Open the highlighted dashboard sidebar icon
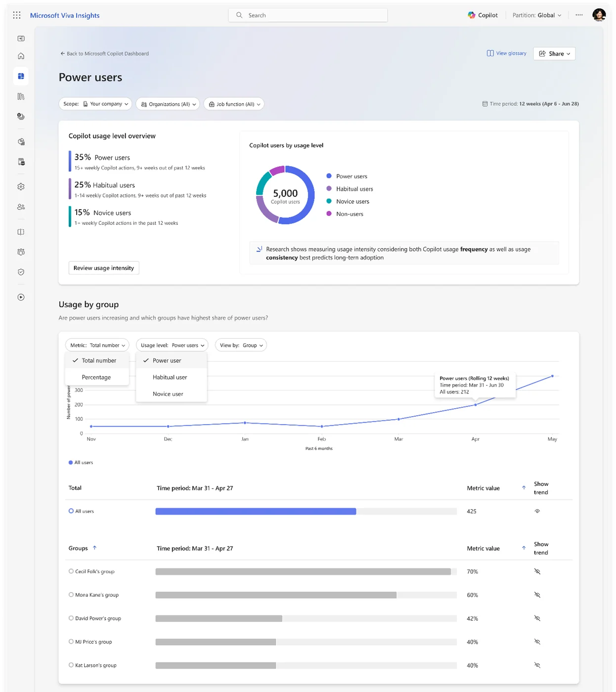This screenshot has height=692, width=616. point(21,76)
